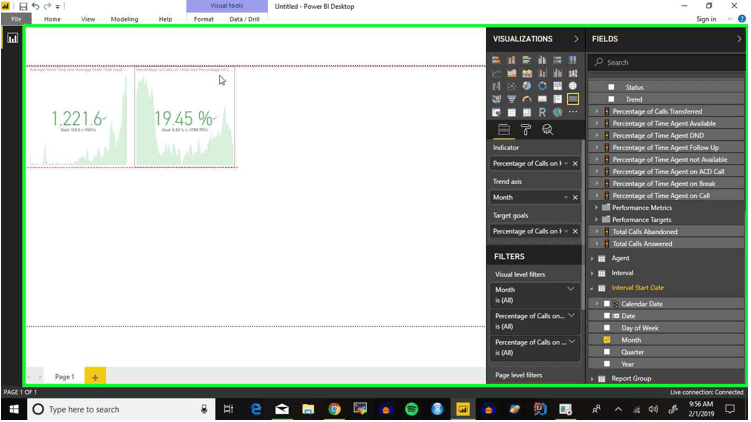
Task: Add a new report page
Action: point(95,377)
